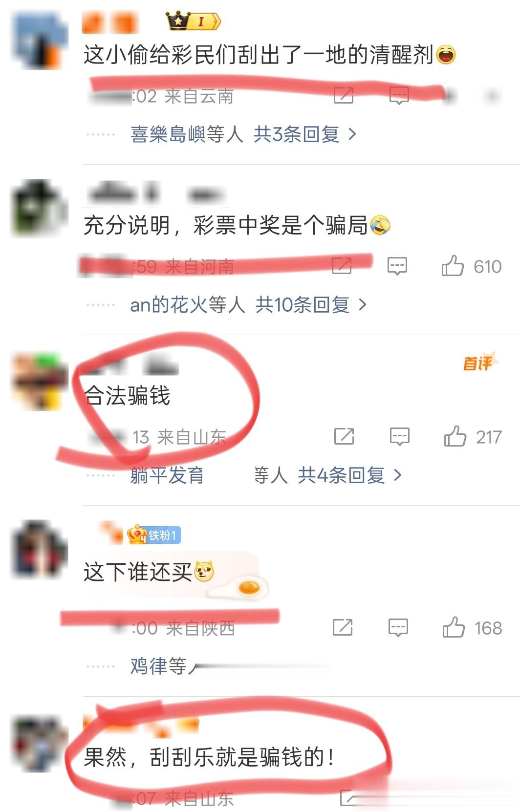
Task: Reply to the 彩票中奖是个骗局 comment
Action: tap(397, 266)
